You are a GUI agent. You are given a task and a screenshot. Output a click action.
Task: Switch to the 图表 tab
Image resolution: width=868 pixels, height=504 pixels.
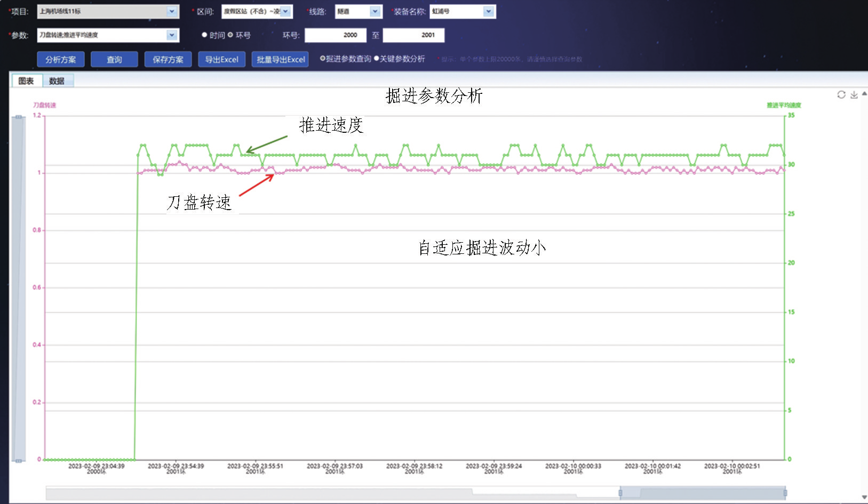[26, 81]
